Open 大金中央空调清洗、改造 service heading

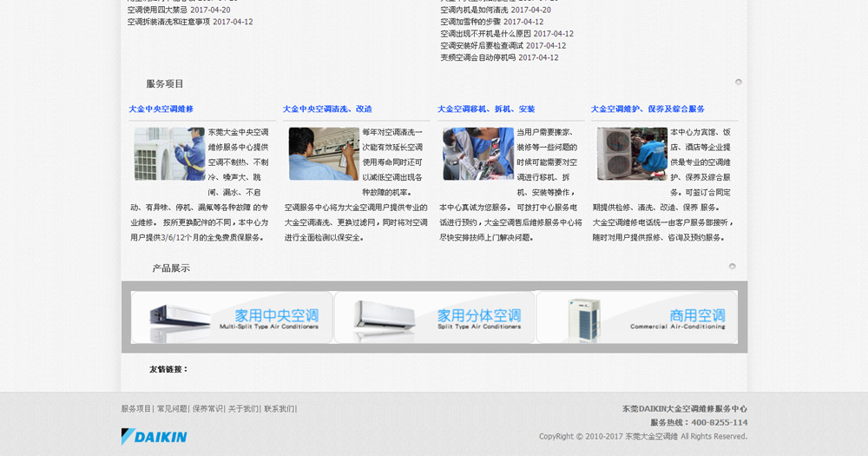click(x=327, y=109)
